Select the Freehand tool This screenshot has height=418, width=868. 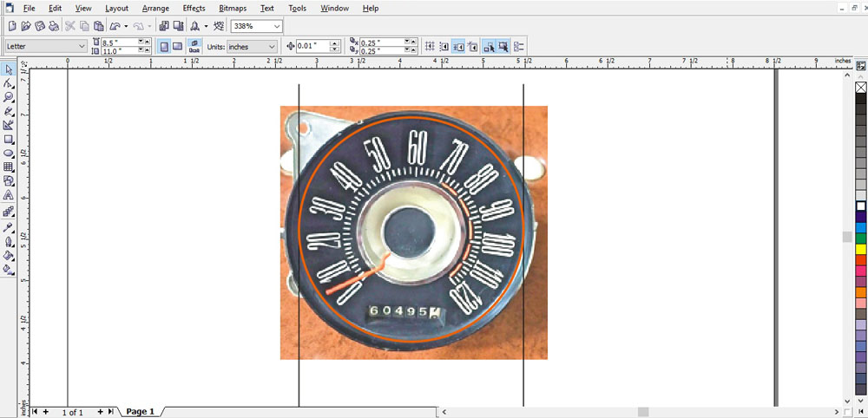[x=9, y=111]
